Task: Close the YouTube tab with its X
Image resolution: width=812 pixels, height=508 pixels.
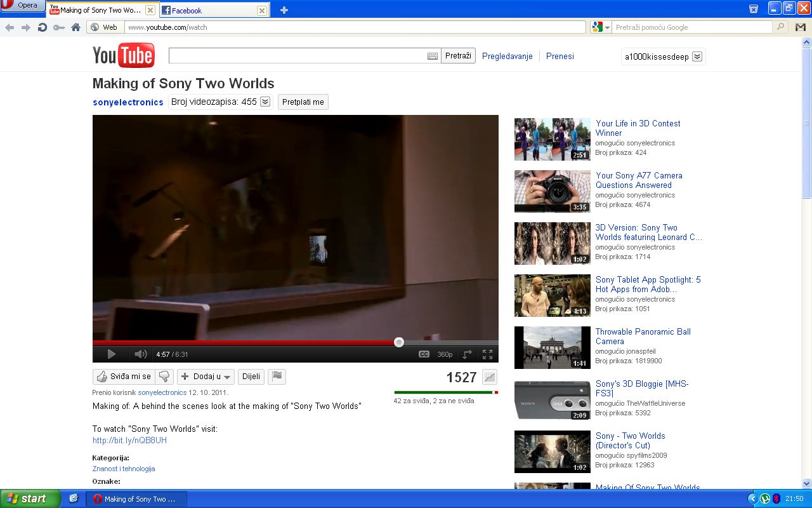Action: tap(150, 10)
